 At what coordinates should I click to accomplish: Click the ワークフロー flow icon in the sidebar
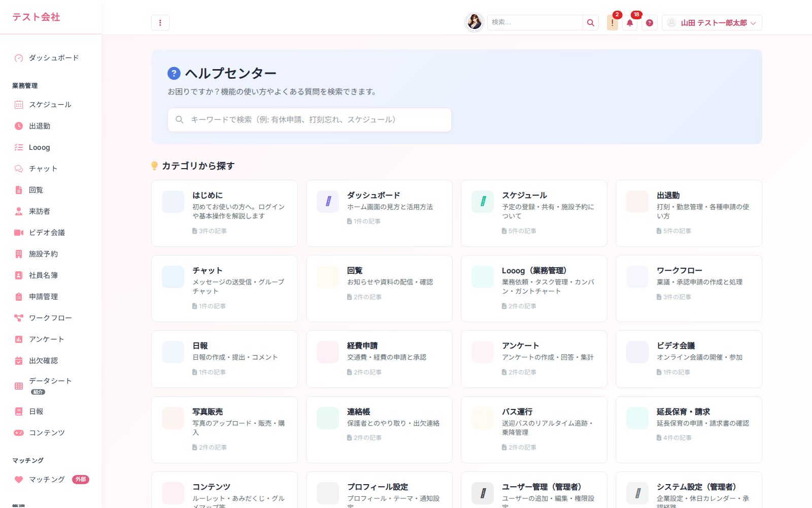point(19,318)
